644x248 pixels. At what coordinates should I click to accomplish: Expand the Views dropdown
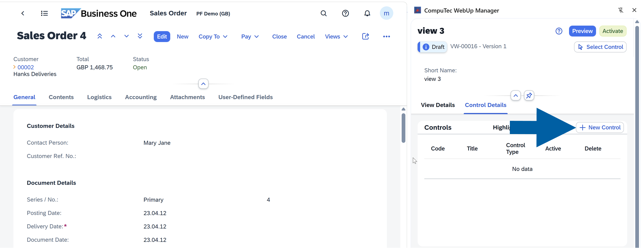click(336, 36)
